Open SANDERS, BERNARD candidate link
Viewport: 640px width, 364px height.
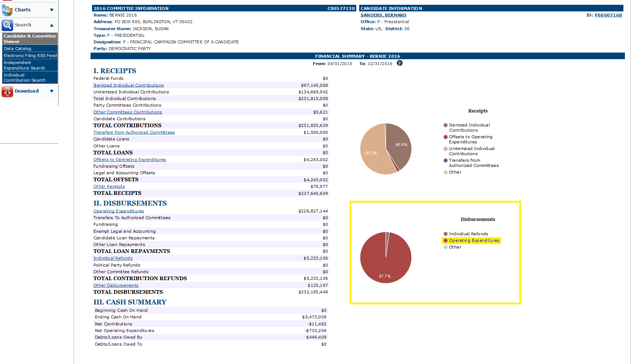(383, 15)
